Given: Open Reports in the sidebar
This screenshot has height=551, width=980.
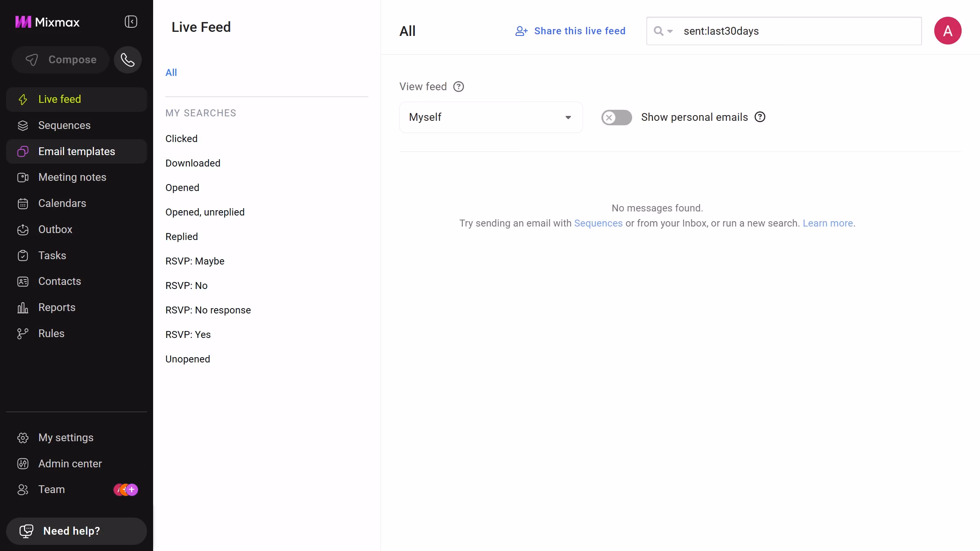Looking at the screenshot, I should click(x=77, y=308).
